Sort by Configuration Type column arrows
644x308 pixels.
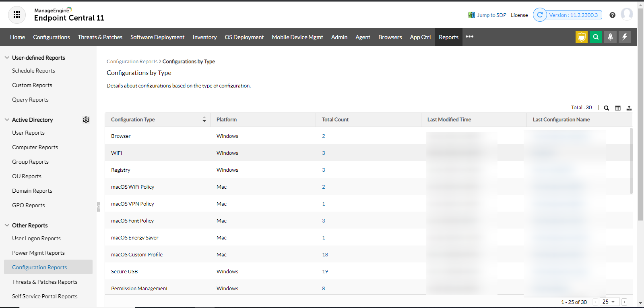point(204,120)
